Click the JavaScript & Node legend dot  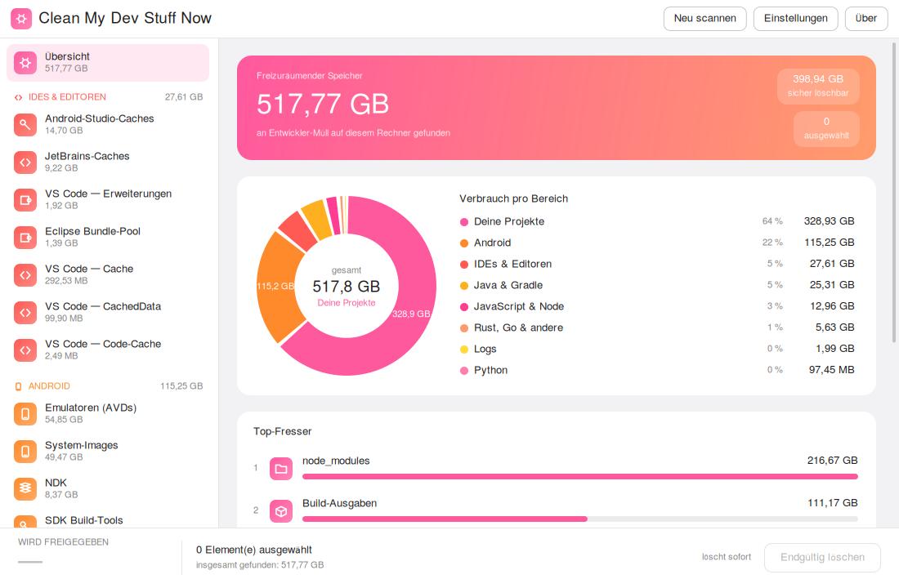[x=464, y=307]
